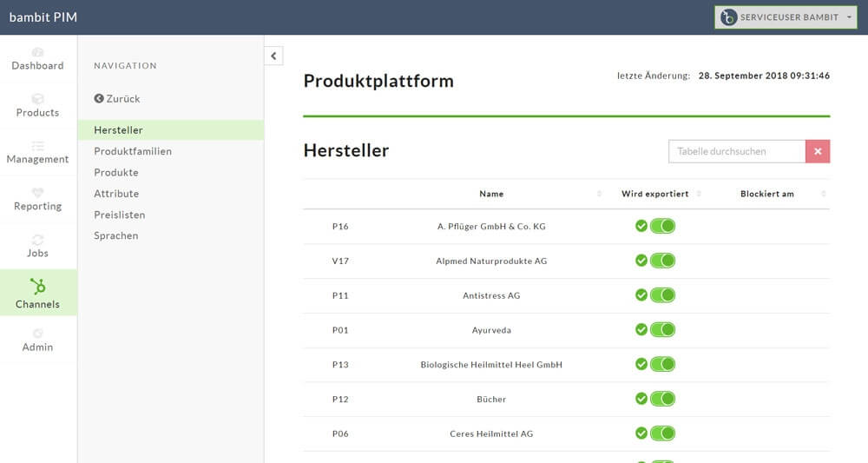
Task: Toggle export switch for Alpmed Naturprodukte AG
Action: click(662, 261)
